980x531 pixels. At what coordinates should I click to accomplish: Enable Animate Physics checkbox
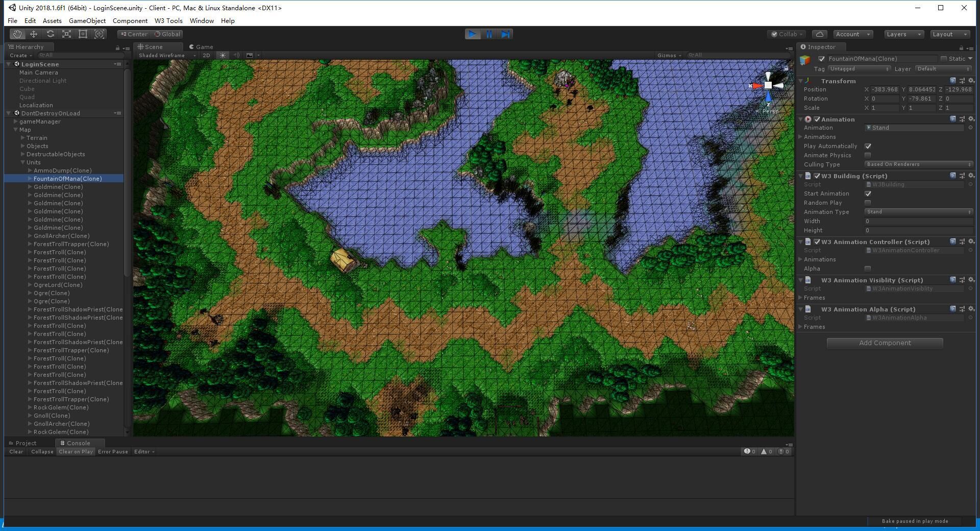(868, 155)
